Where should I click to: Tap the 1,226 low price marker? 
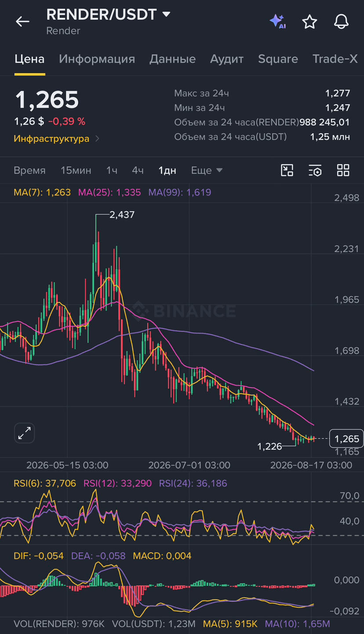[269, 447]
